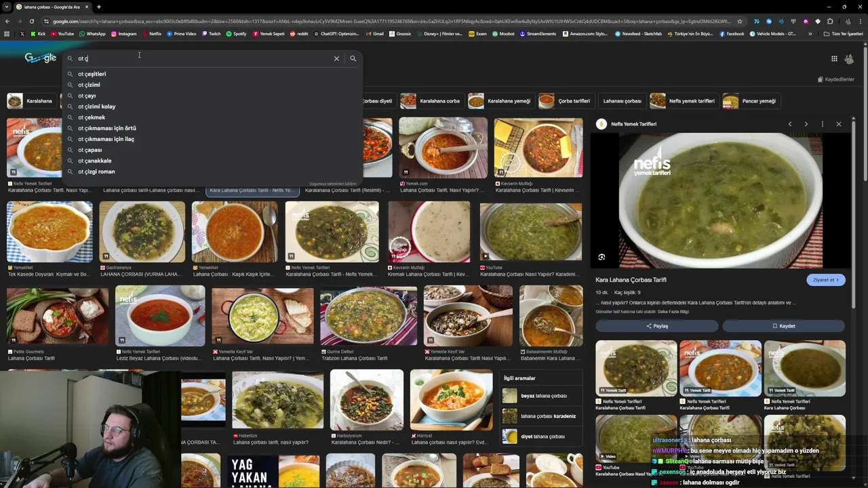Open Netflix bookmark
The height and width of the screenshot is (488, 868).
tap(151, 34)
